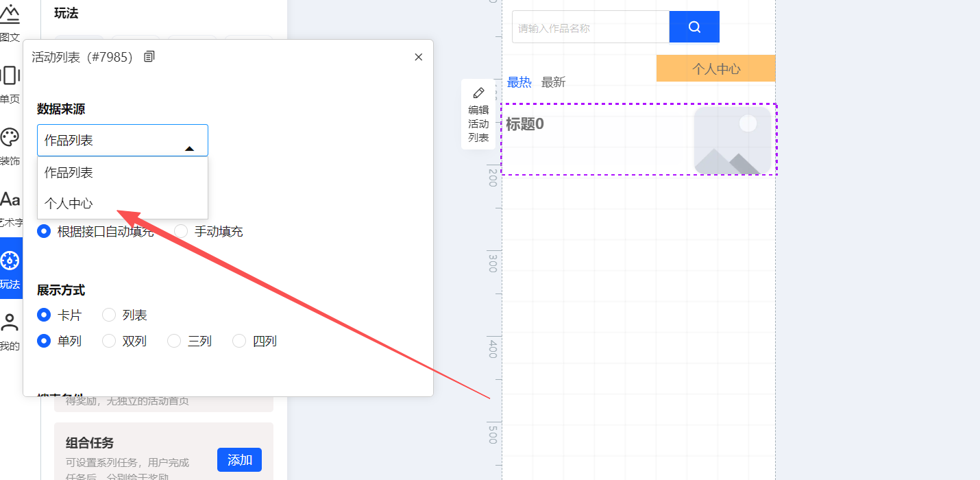Select the 四列 column layout radio
Image resolution: width=980 pixels, height=480 pixels.
pos(240,341)
